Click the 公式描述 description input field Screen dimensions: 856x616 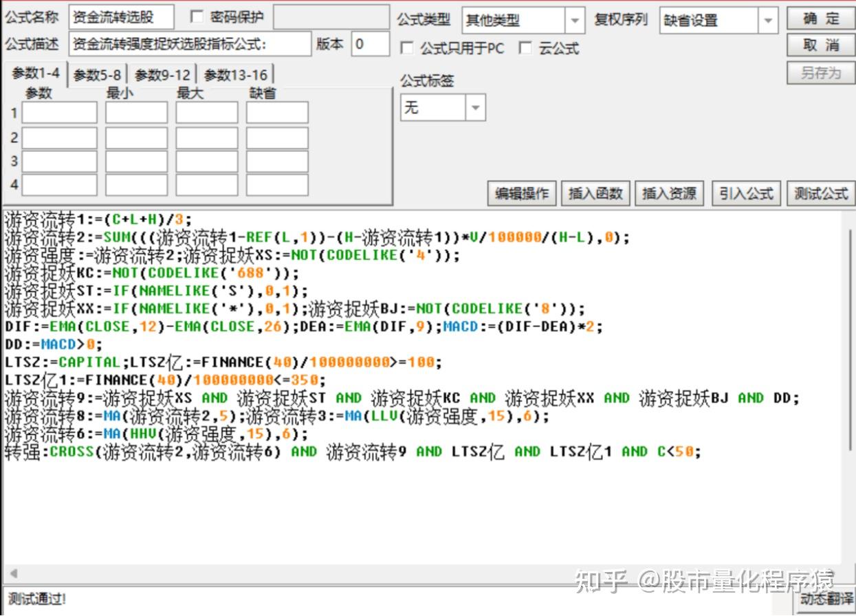pos(190,44)
